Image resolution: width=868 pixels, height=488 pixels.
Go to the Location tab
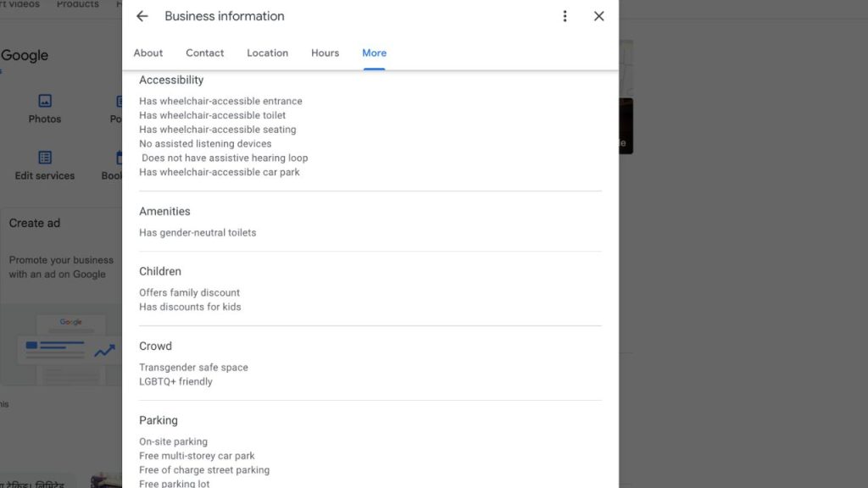(268, 53)
